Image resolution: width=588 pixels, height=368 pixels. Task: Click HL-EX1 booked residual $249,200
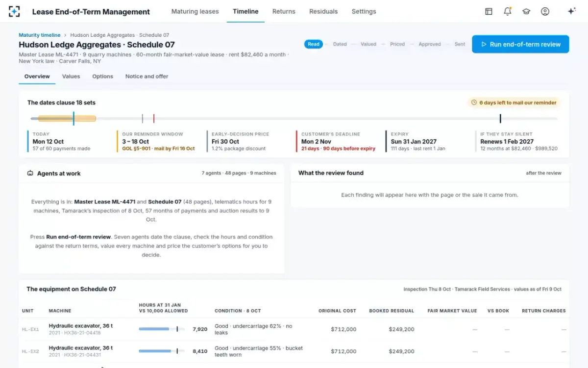(401, 329)
